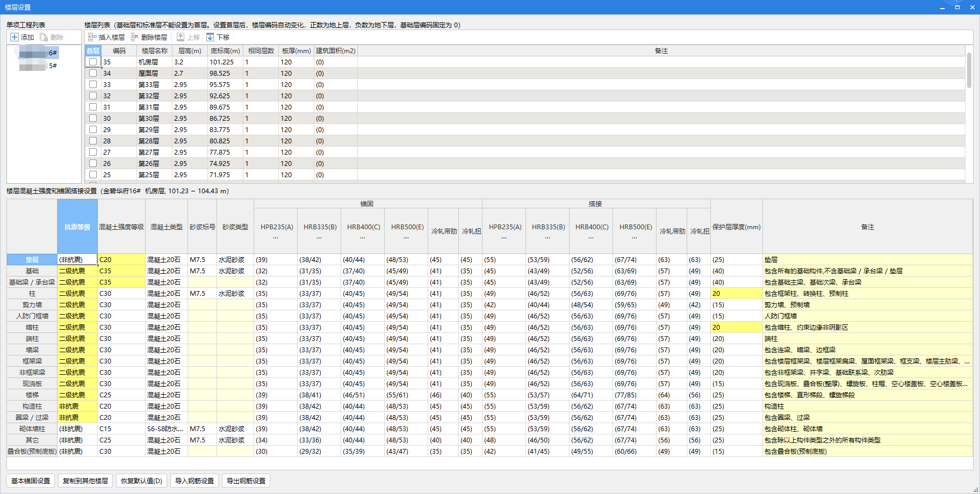Click the 下移 move down icon
This screenshot has height=494, width=980.
[x=210, y=37]
